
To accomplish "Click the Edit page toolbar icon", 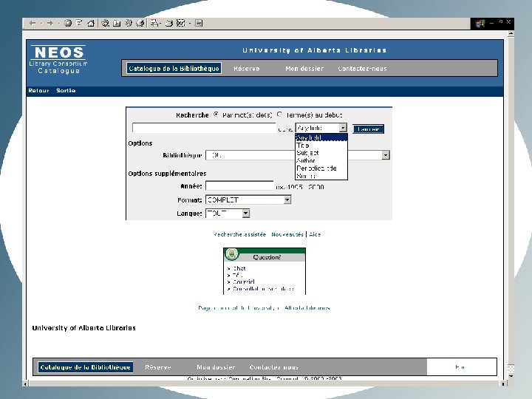I will [181, 23].
